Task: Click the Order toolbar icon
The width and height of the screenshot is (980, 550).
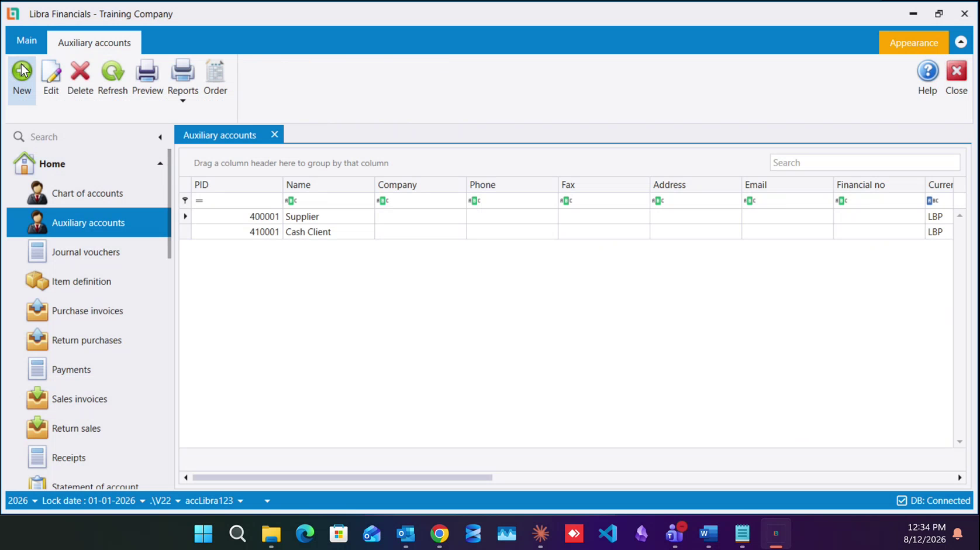Action: tap(215, 71)
